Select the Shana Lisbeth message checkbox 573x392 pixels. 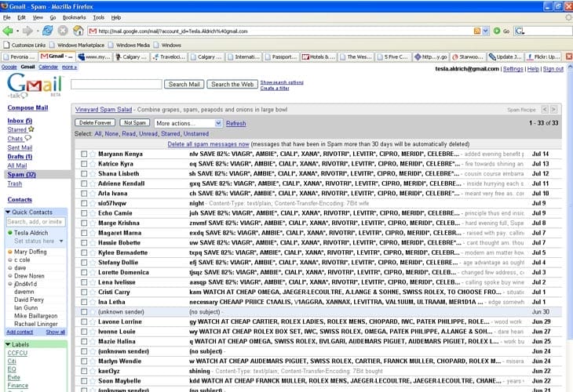(84, 174)
